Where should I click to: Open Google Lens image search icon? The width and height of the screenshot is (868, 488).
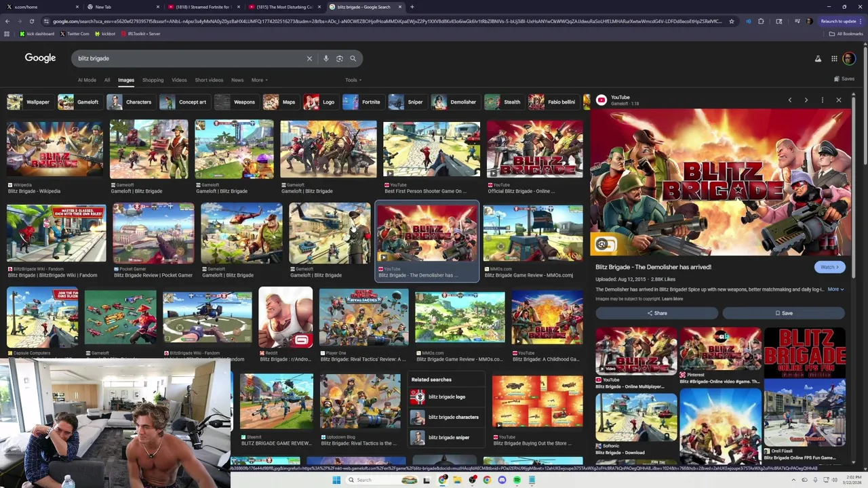(x=340, y=58)
